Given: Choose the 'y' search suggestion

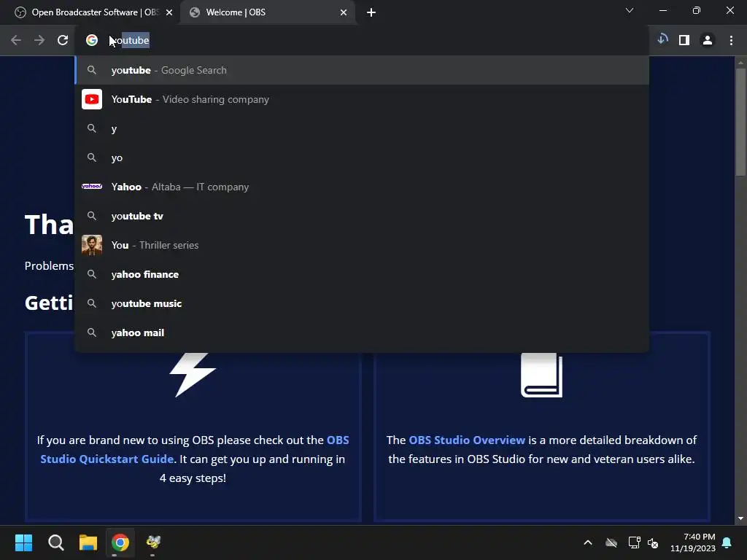Looking at the screenshot, I should [362, 128].
